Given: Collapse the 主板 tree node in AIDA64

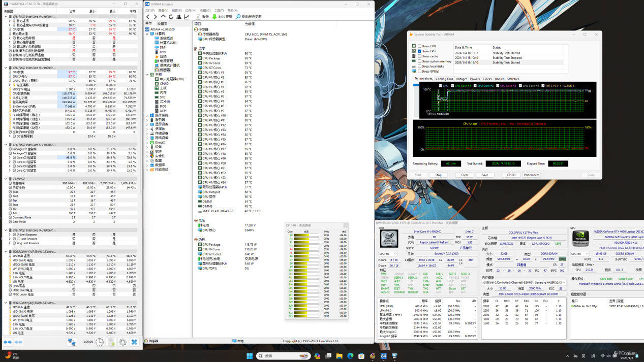Looking at the screenshot, I should [147, 75].
